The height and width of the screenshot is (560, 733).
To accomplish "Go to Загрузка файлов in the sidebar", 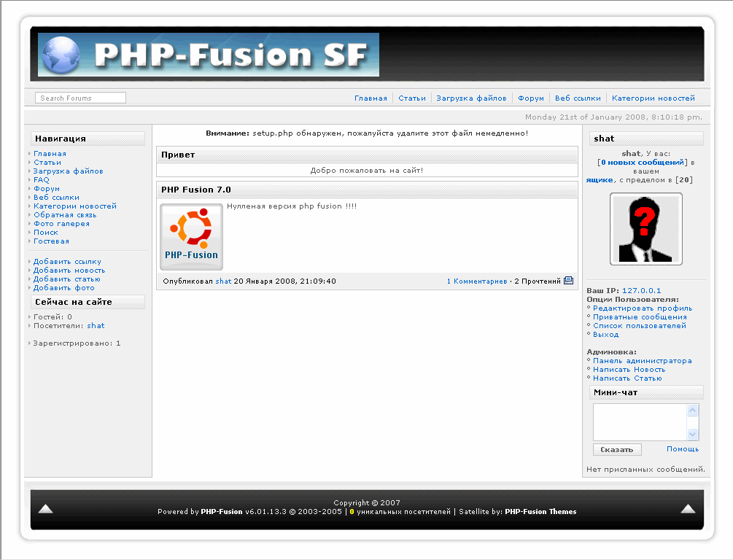I will click(x=69, y=171).
